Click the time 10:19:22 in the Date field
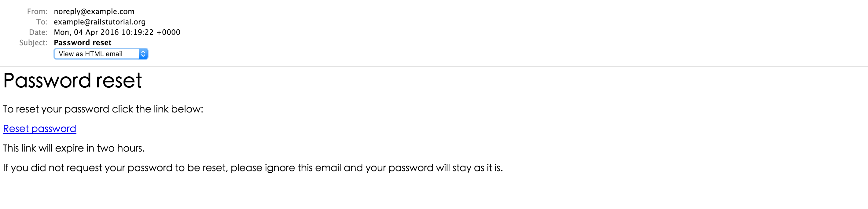This screenshot has width=868, height=209. pyautogui.click(x=138, y=32)
